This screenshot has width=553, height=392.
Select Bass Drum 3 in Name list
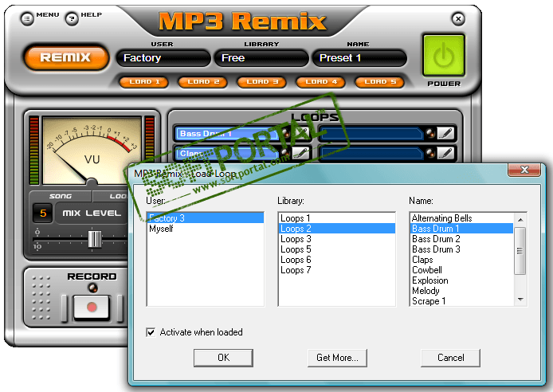[x=461, y=249]
